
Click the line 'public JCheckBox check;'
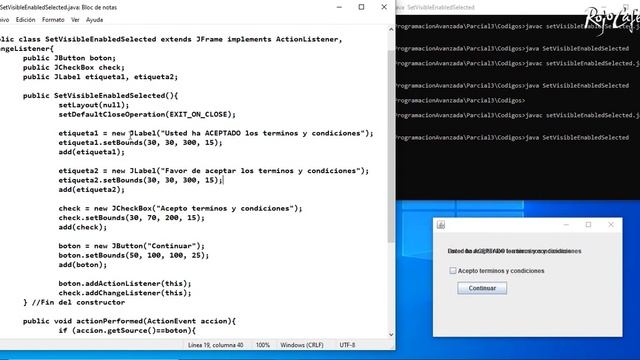pyautogui.click(x=74, y=67)
